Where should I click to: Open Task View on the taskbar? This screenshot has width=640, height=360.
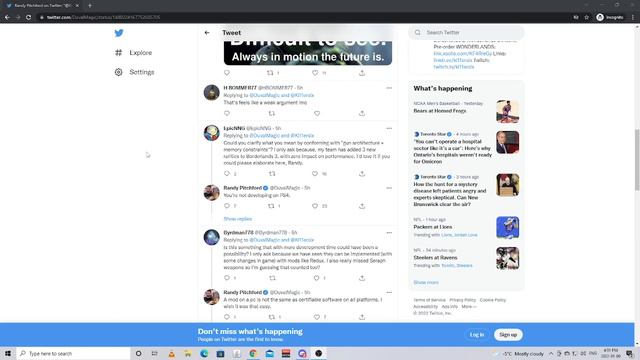click(154, 353)
